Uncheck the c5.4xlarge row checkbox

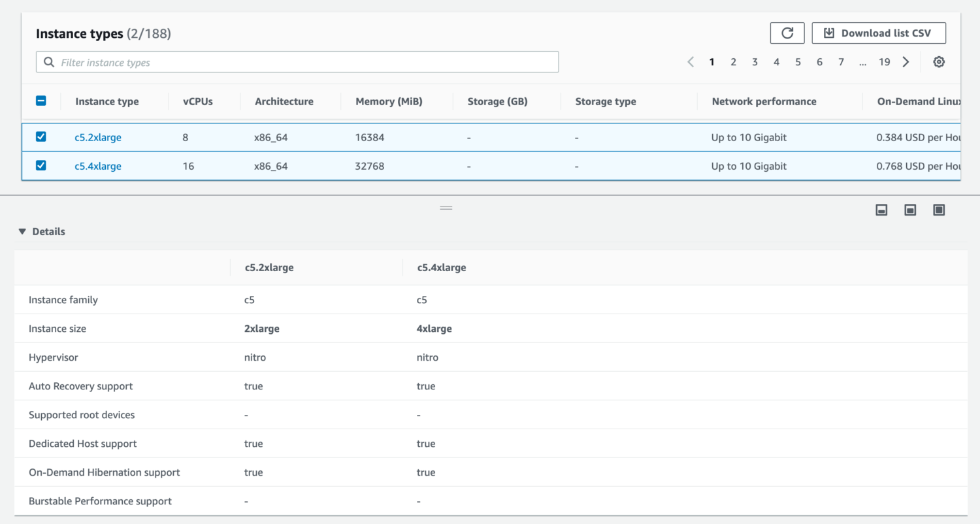click(x=41, y=165)
